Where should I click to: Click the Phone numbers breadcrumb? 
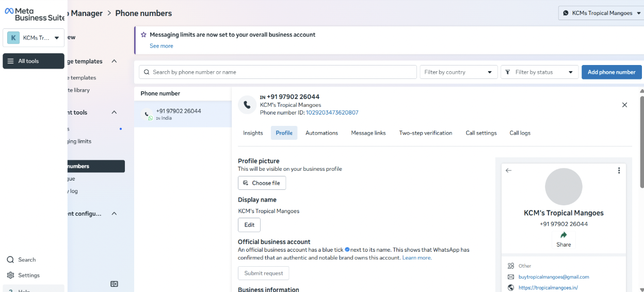(x=143, y=13)
